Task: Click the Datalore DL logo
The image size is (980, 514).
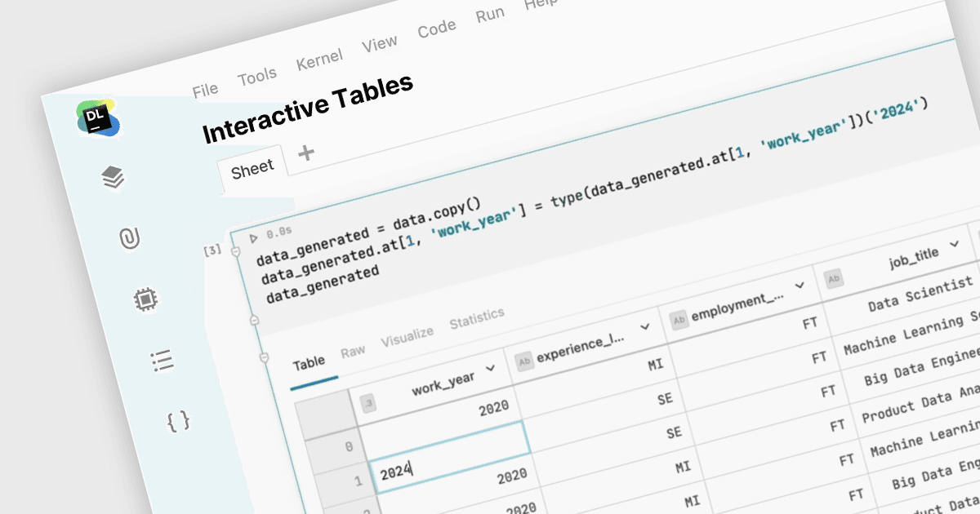Action: click(98, 118)
